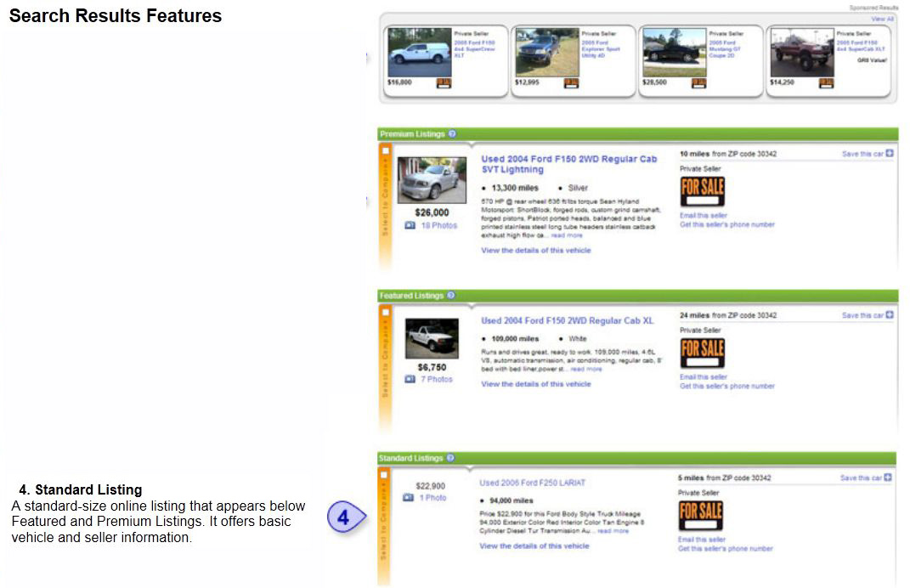Viewport: 910px width, 588px height.
Task: Click View All in Sponsored Results
Action: click(x=882, y=20)
